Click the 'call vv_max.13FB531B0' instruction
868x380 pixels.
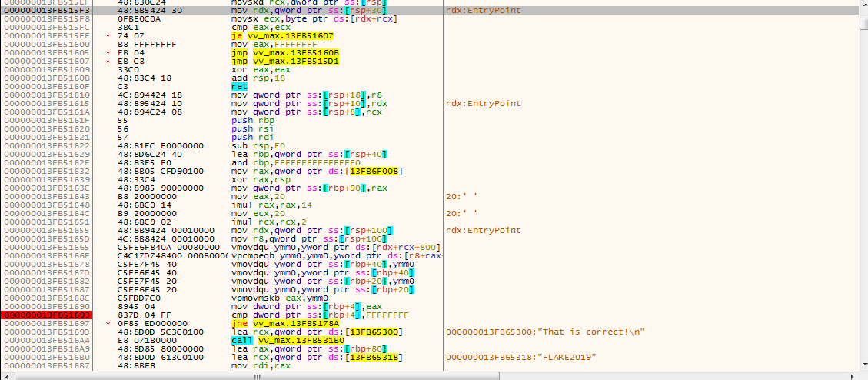click(288, 340)
